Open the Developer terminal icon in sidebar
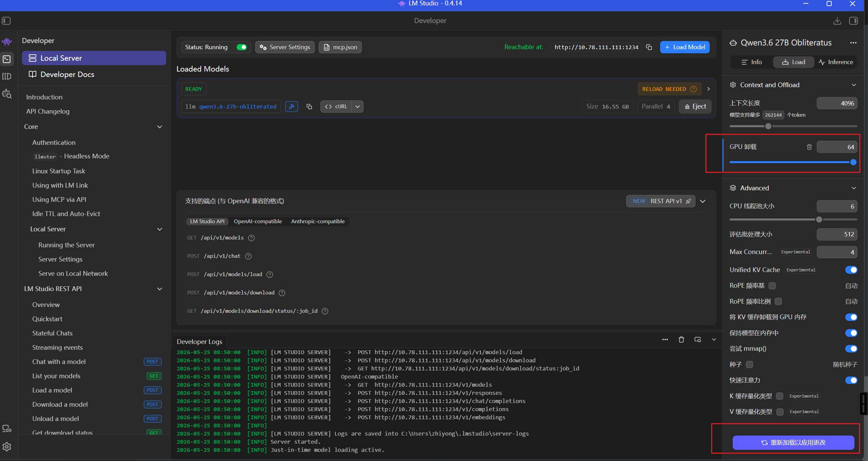 (x=7, y=59)
